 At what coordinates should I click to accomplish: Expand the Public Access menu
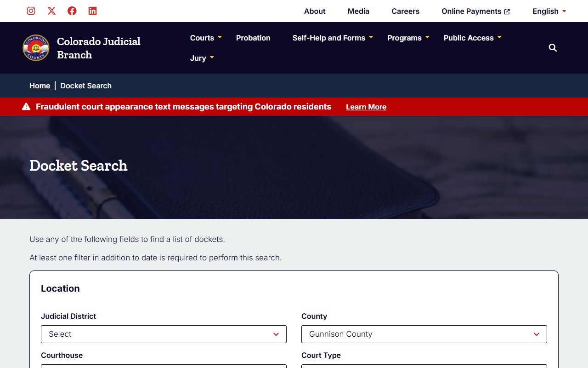pos(472,38)
